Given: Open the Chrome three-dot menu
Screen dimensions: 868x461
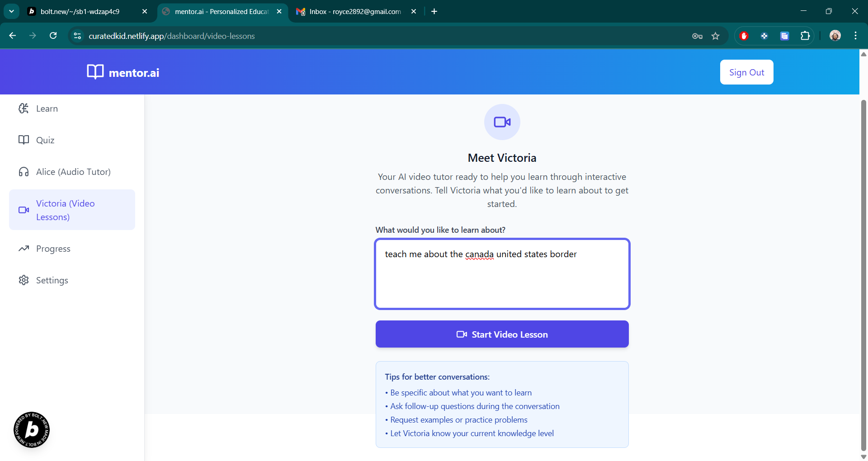Looking at the screenshot, I should (855, 36).
